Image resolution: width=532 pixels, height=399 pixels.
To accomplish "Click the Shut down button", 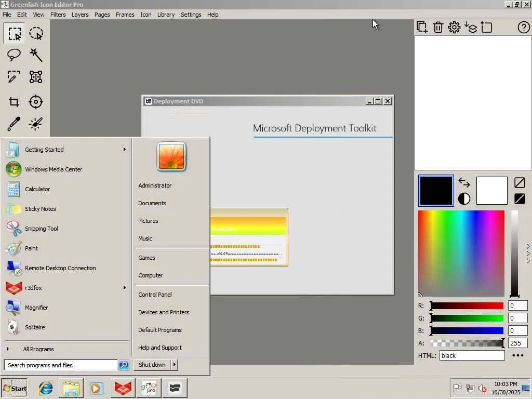I will click(152, 365).
